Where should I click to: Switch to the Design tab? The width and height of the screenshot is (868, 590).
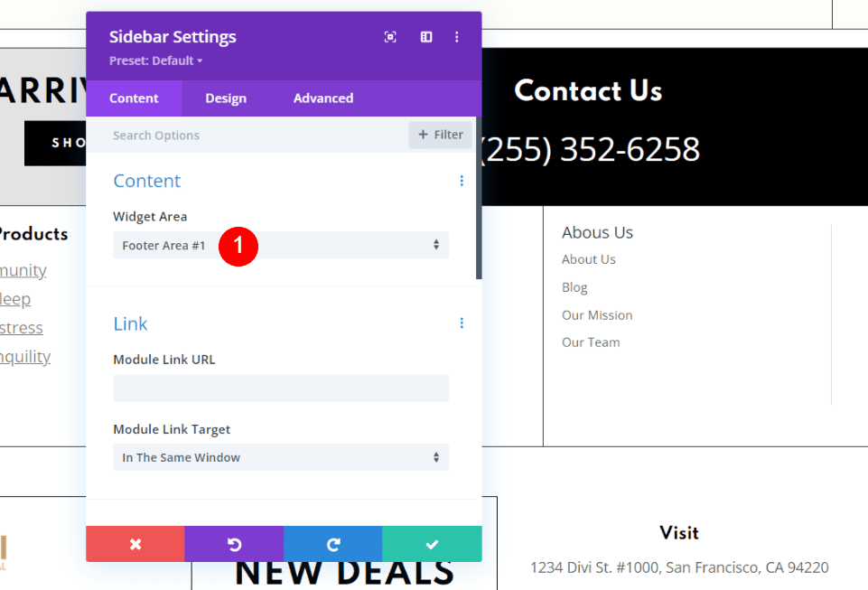tap(225, 98)
